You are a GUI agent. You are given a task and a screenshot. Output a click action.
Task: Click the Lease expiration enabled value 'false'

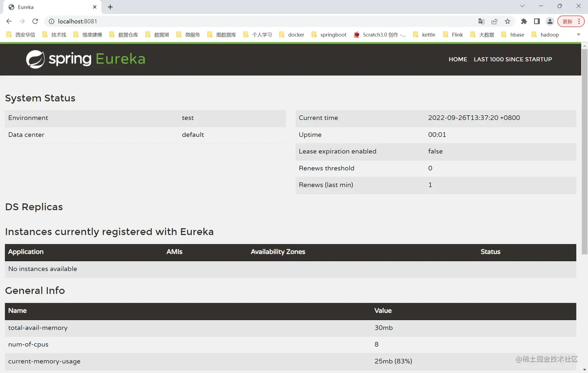coord(436,151)
